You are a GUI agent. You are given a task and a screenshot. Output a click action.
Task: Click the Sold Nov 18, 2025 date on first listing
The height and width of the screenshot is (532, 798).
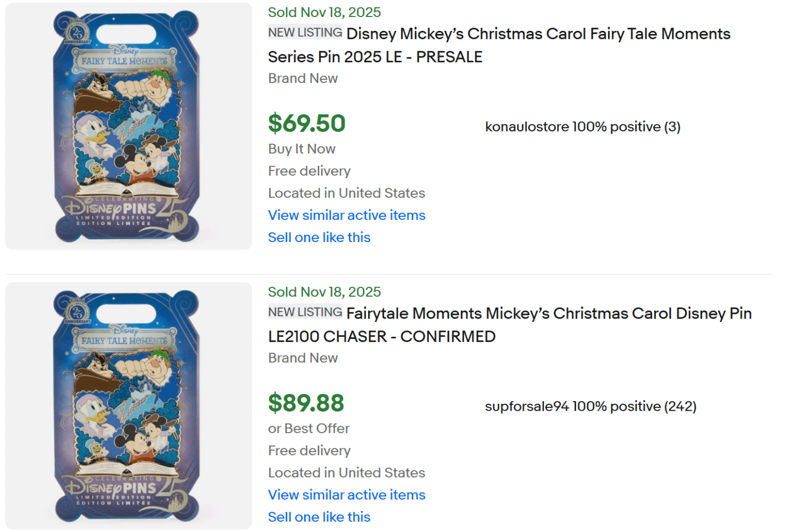click(324, 12)
